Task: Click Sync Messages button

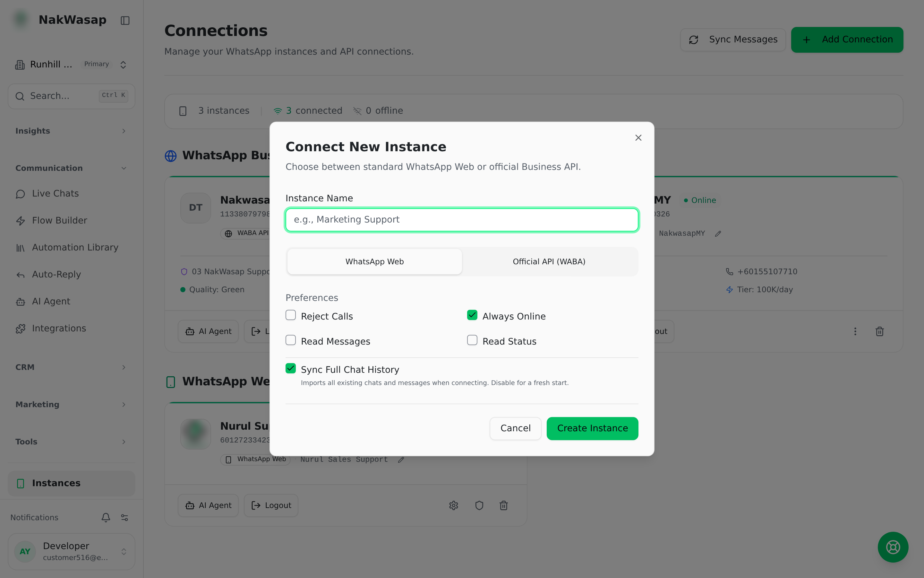Action: point(733,39)
